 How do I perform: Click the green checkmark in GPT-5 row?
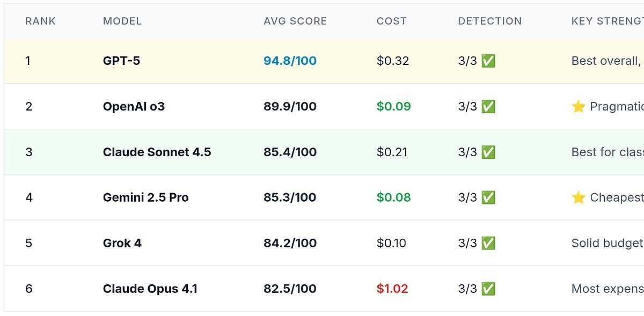[x=488, y=61]
